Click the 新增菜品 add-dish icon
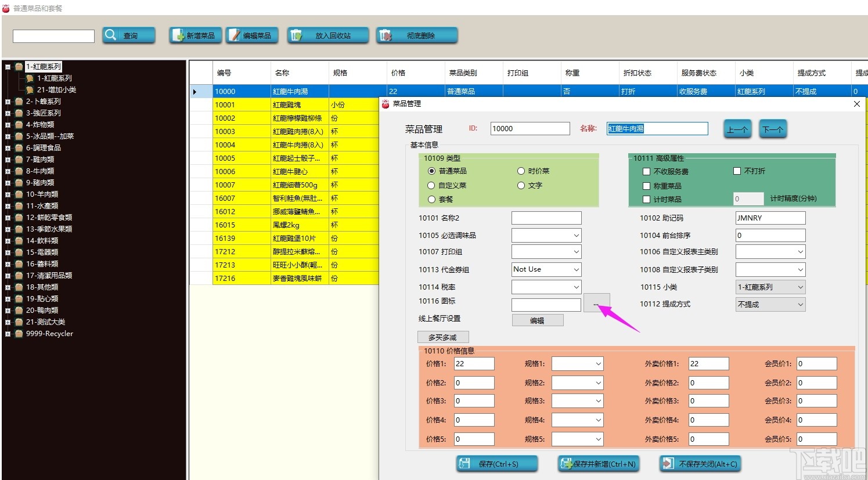This screenshot has height=480, width=868. (x=178, y=35)
